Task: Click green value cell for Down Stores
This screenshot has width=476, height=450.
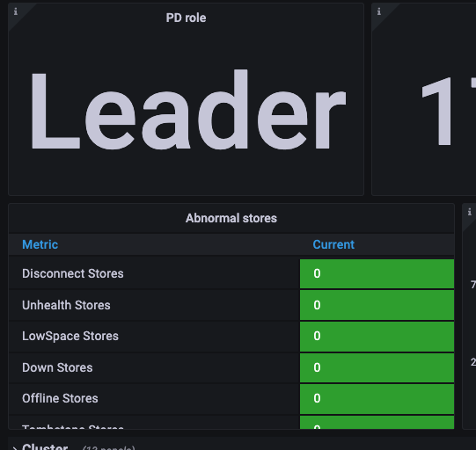Action: 377,367
